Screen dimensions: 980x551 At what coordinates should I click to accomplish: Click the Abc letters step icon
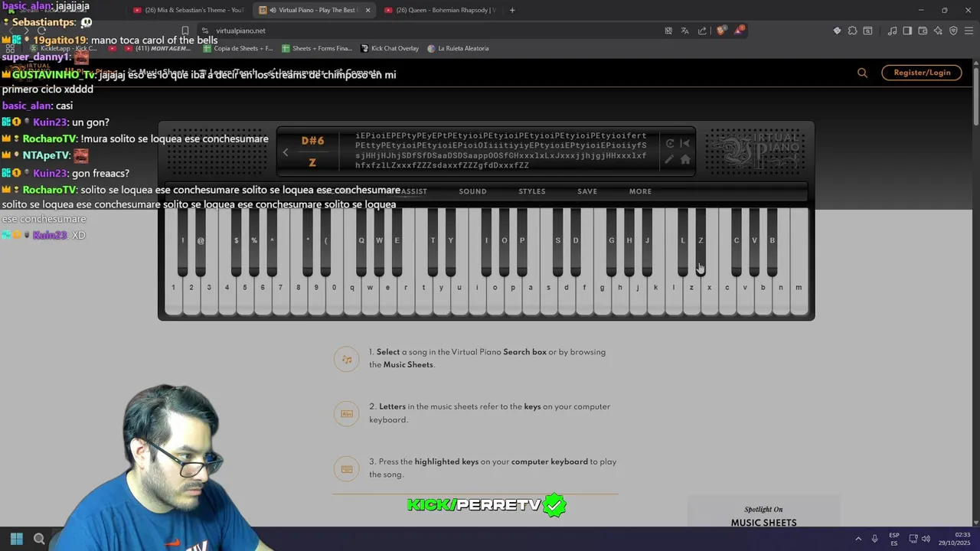[x=347, y=414]
